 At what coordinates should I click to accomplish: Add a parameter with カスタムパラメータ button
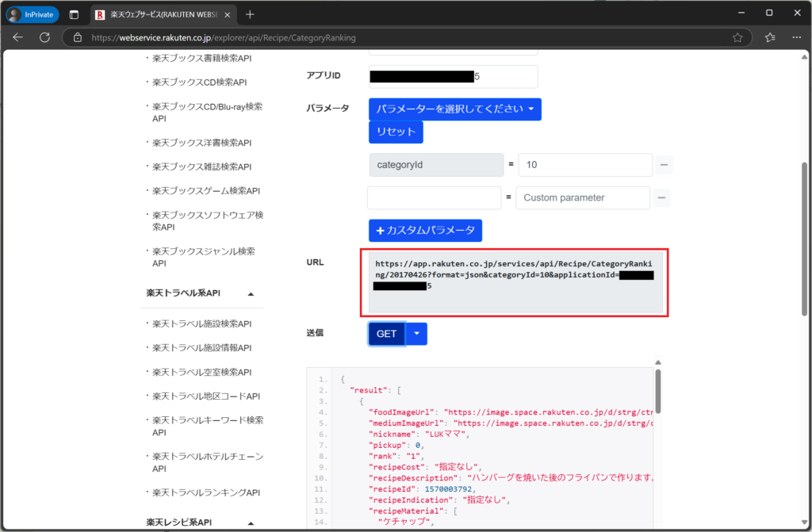click(425, 230)
